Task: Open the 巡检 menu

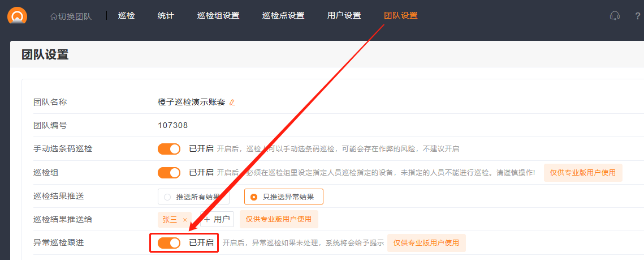Action: tap(126, 16)
